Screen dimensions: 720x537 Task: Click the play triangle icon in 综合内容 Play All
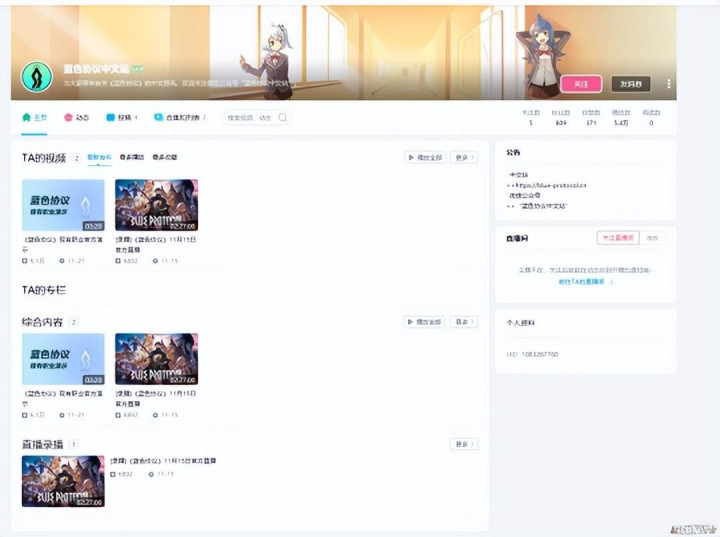410,322
